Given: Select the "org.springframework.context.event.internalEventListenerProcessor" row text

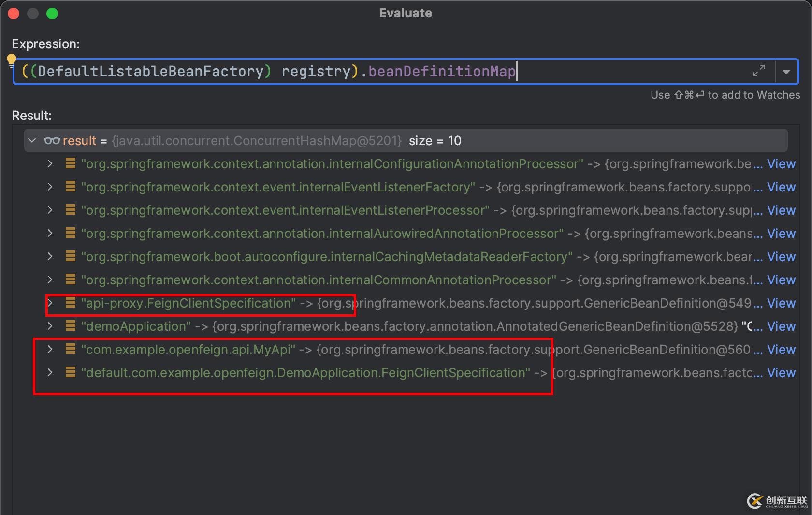Looking at the screenshot, I should (286, 210).
